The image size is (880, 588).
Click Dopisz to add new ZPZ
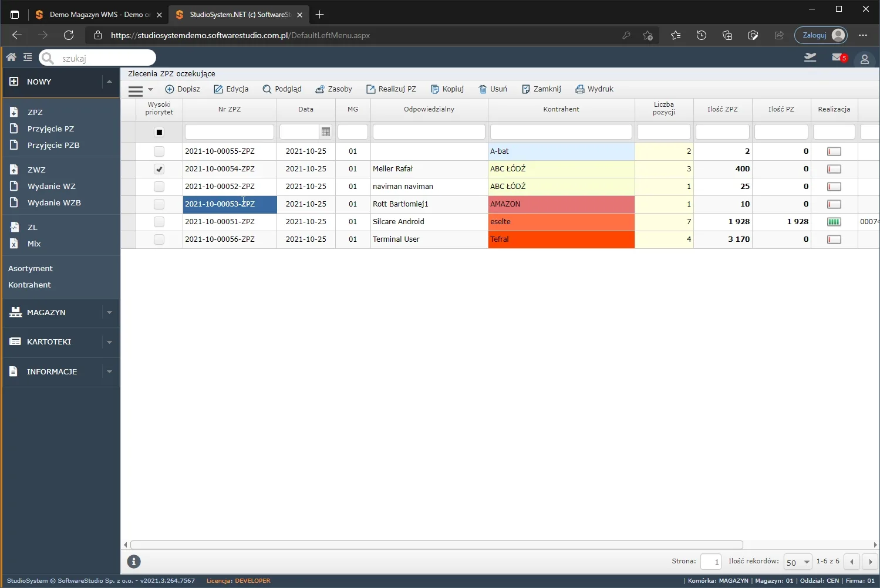(x=183, y=89)
